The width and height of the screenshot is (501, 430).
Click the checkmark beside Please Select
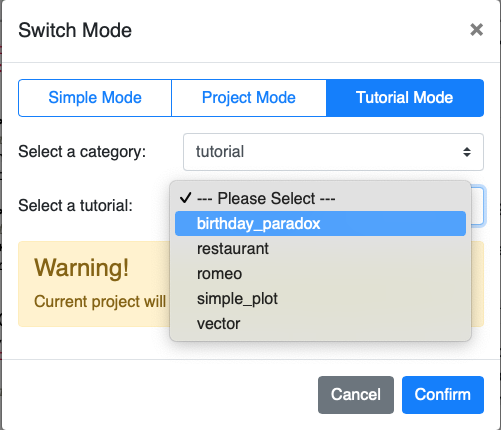pyautogui.click(x=185, y=198)
